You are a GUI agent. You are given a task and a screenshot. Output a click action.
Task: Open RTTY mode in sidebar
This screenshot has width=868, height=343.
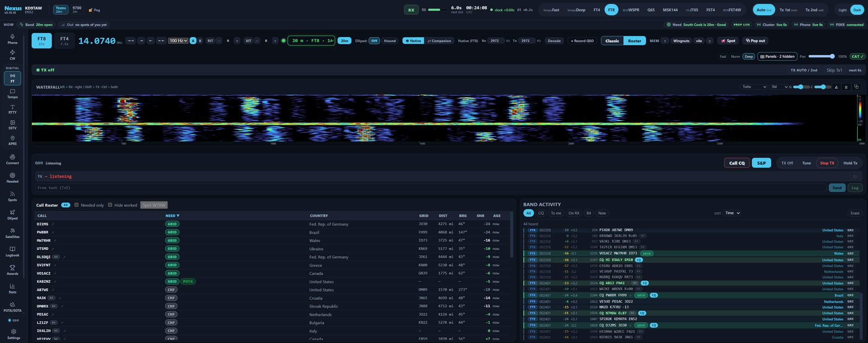12,109
